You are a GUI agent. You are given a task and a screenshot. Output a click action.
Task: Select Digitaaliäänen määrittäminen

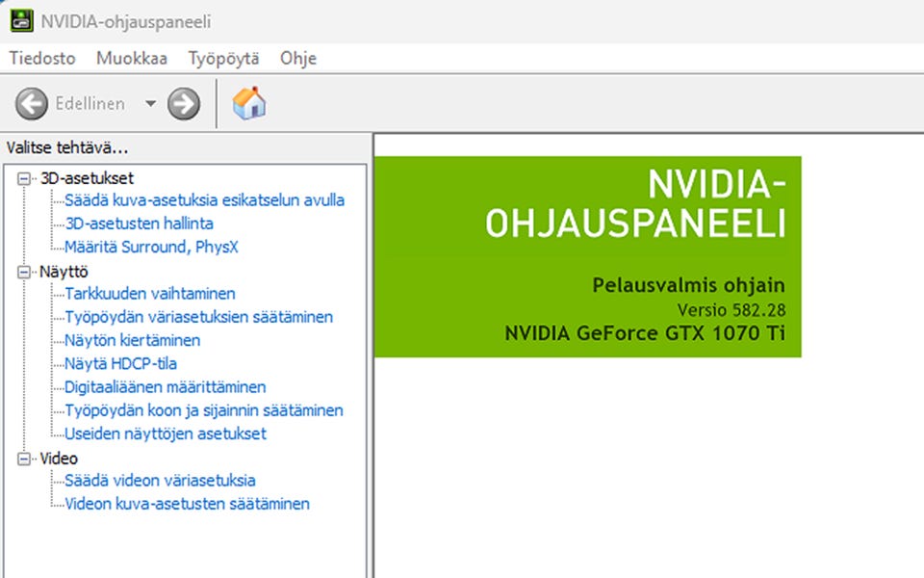click(x=166, y=387)
